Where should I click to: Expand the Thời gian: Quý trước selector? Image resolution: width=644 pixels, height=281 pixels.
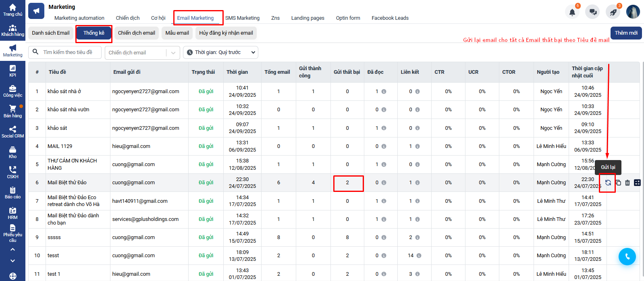tap(220, 52)
